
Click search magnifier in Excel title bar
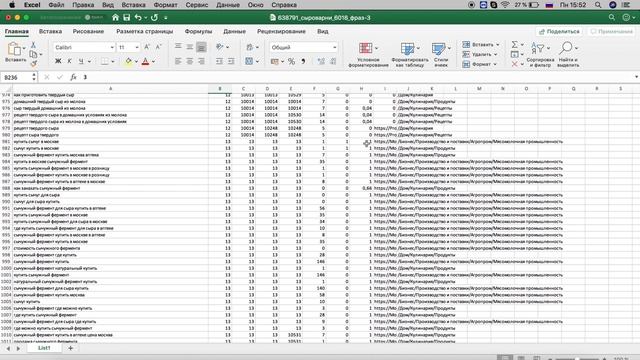pyautogui.click(x=611, y=18)
